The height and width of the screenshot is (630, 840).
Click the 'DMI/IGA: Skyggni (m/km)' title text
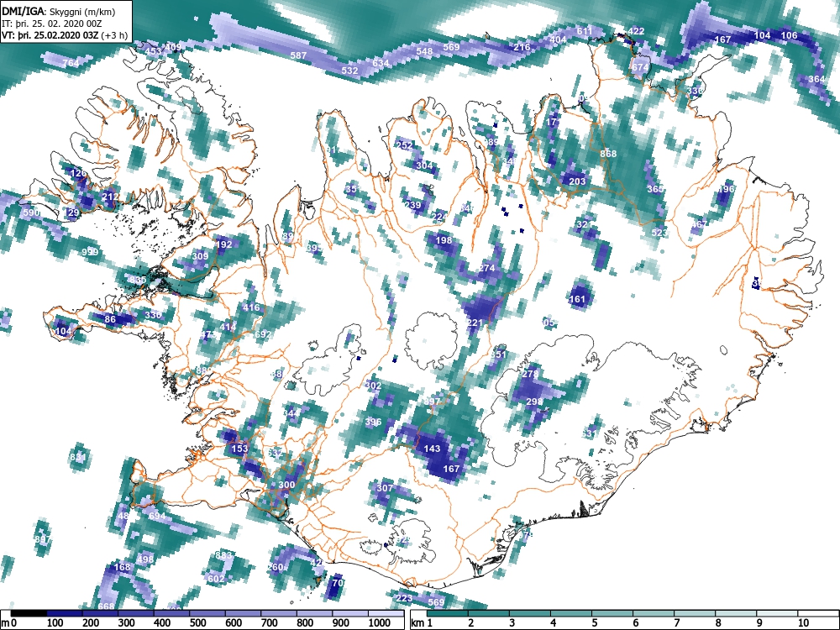pos(58,12)
